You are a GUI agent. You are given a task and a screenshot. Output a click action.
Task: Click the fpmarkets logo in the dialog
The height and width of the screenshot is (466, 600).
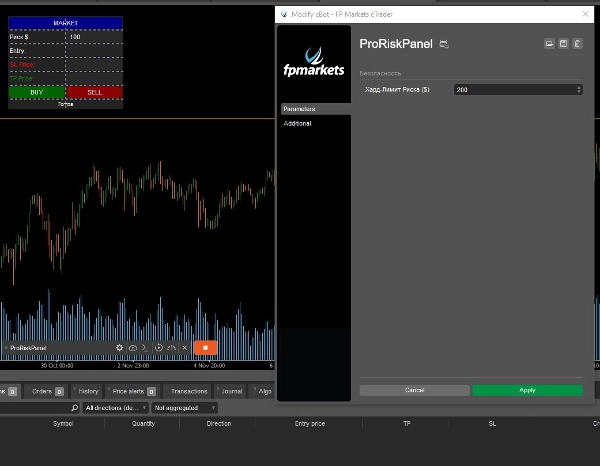pos(314,62)
